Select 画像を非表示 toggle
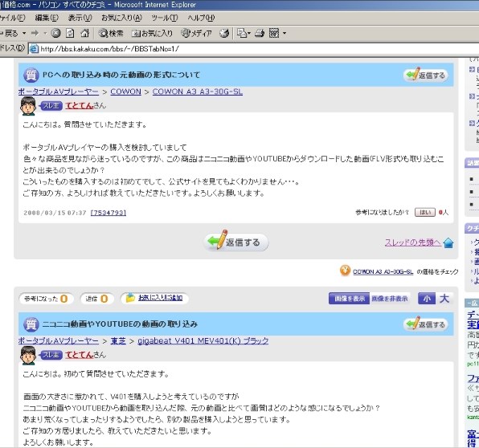479x448 pixels. click(x=390, y=299)
